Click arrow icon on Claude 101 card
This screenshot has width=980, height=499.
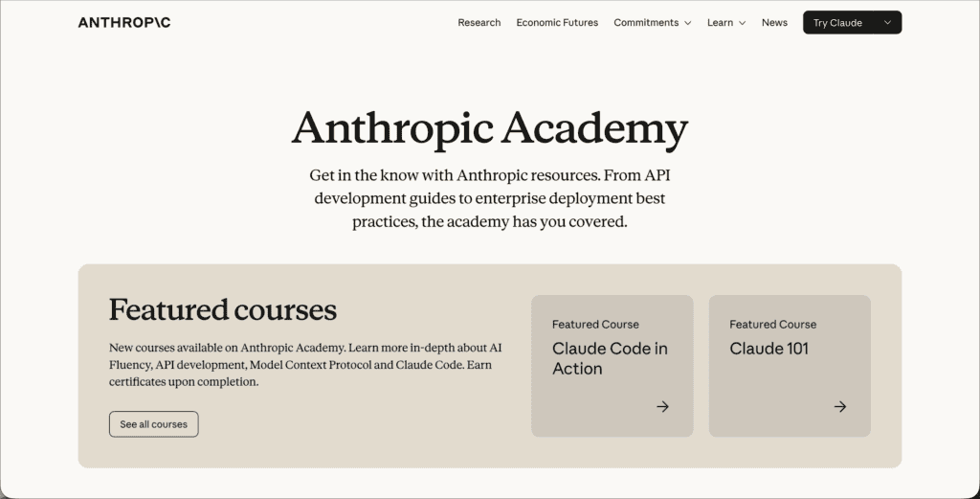[x=840, y=406]
